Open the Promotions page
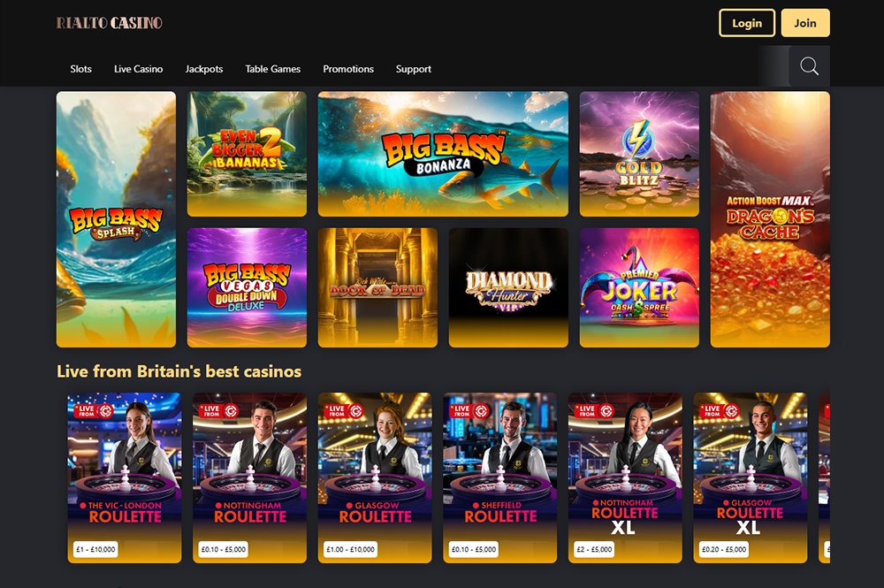Image resolution: width=884 pixels, height=588 pixels. [348, 69]
